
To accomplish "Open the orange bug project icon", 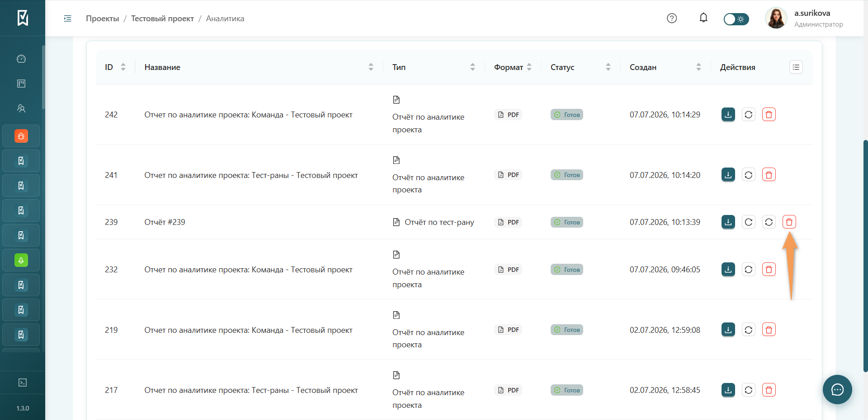I will 21,136.
